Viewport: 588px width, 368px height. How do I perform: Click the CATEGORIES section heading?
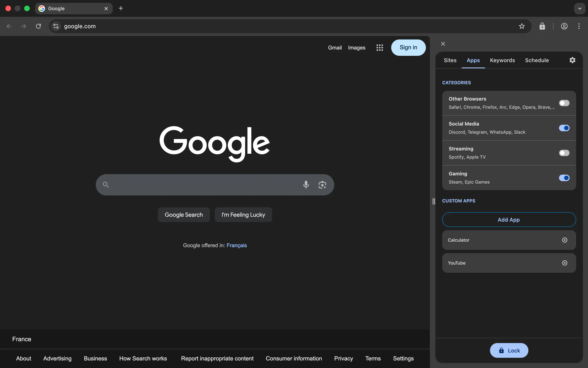click(456, 83)
